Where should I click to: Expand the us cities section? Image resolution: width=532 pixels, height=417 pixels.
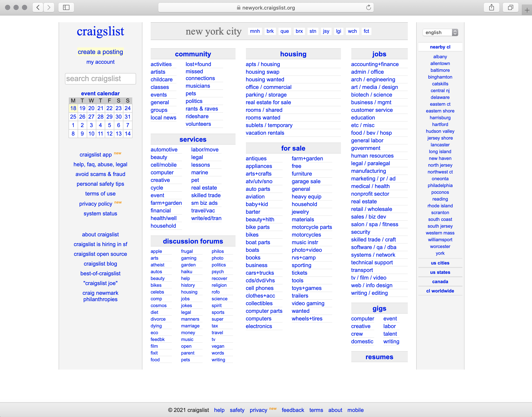point(440,263)
